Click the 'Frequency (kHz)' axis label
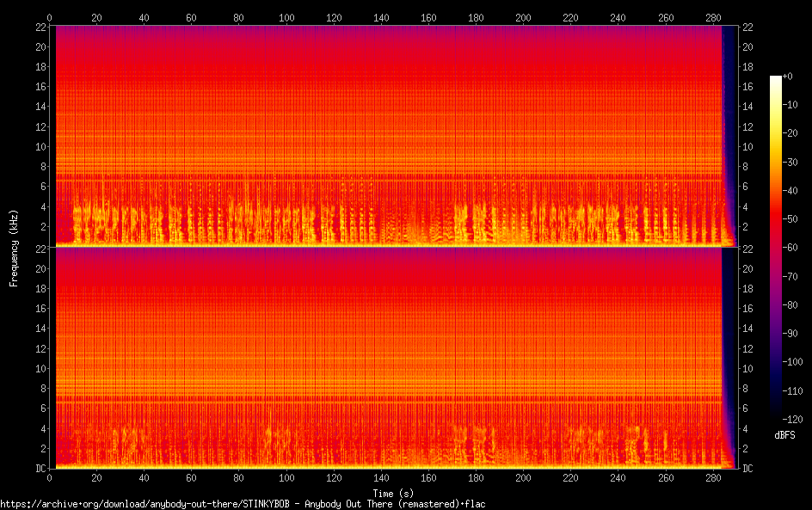The image size is (812, 510). pos(14,249)
